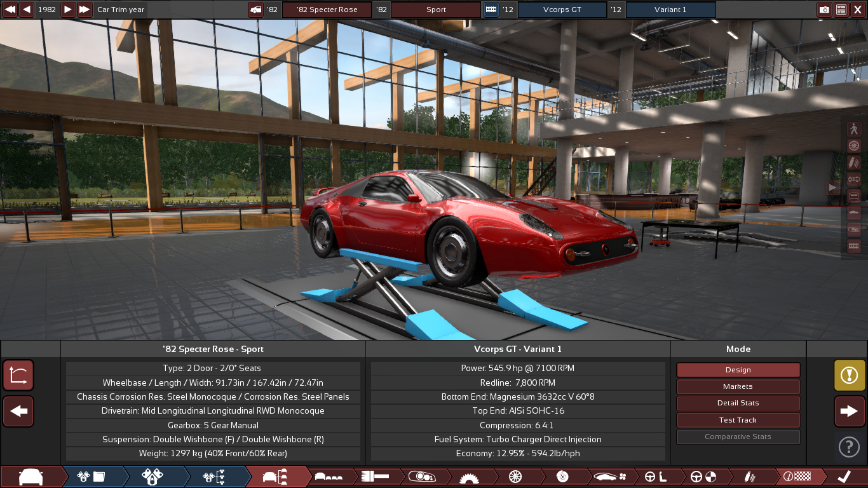Open Detail Stats mode
The image size is (868, 488).
click(738, 403)
